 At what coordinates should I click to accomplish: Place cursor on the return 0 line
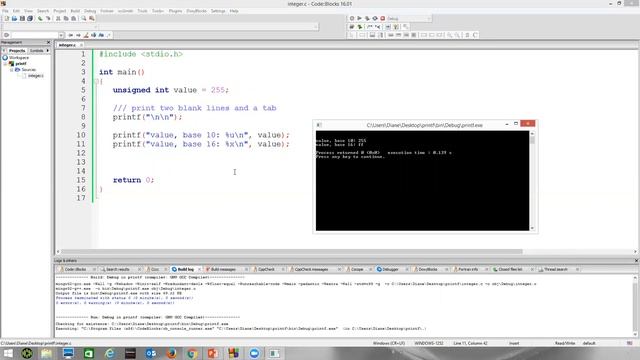pos(133,180)
